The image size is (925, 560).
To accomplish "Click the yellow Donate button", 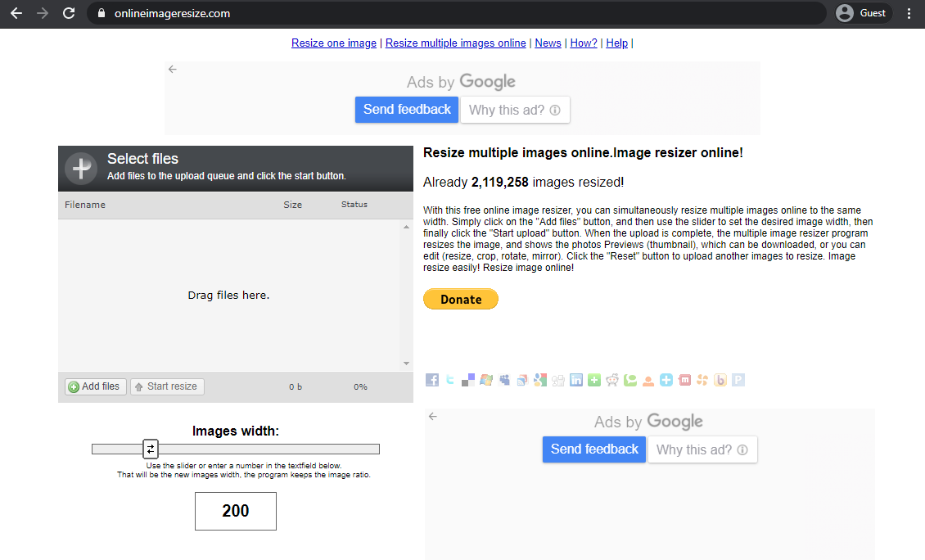I will [x=461, y=299].
